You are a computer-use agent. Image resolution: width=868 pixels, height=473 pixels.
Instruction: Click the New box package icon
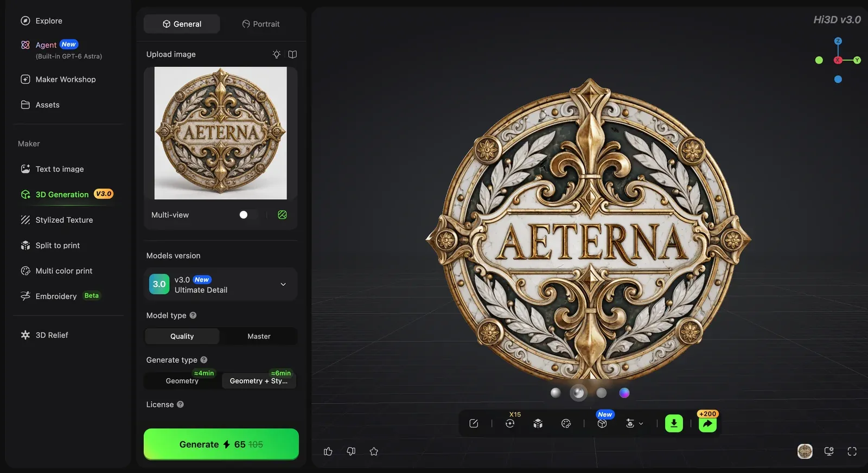602,424
